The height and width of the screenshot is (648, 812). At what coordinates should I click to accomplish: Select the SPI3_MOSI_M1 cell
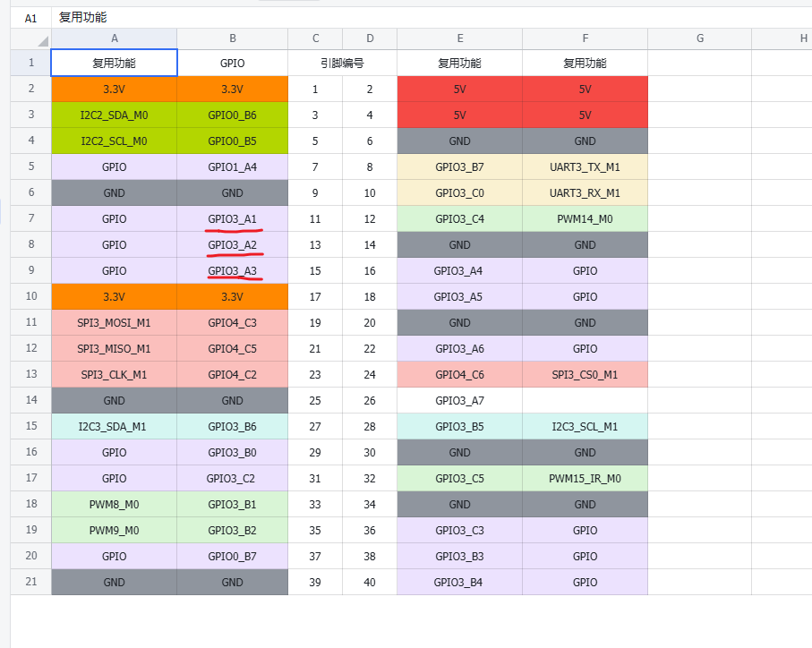click(x=114, y=322)
